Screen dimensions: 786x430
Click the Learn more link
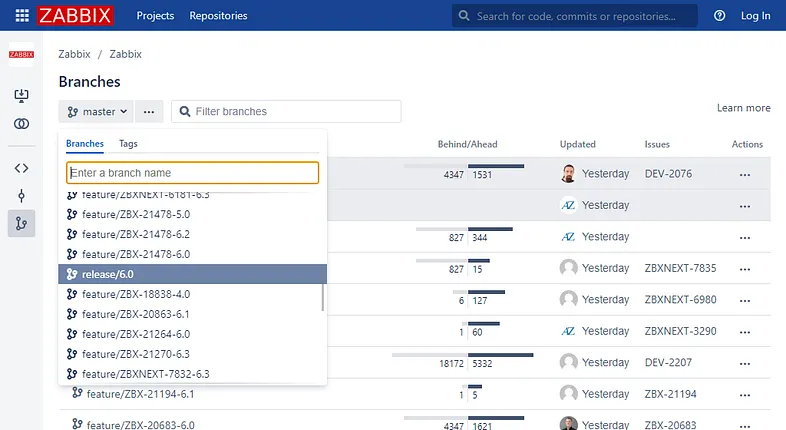[x=743, y=108]
